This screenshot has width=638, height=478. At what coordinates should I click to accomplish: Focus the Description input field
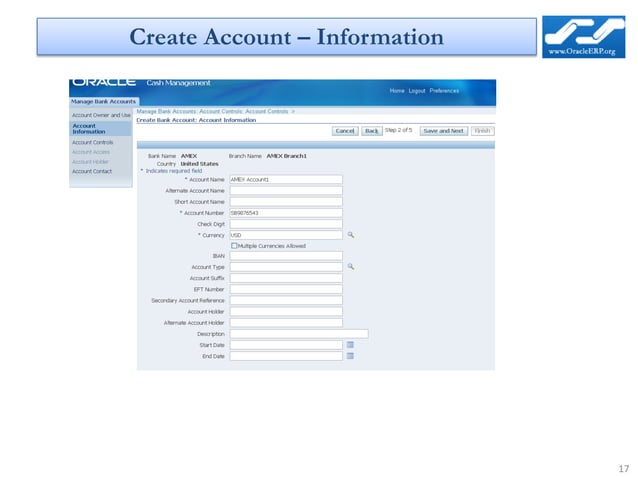coord(299,334)
